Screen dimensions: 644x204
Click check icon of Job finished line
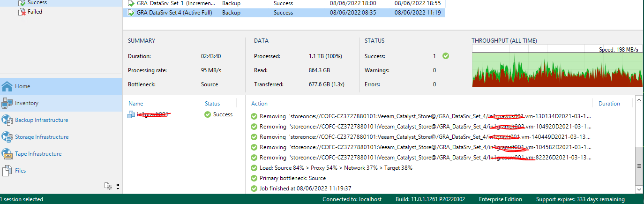tap(254, 189)
